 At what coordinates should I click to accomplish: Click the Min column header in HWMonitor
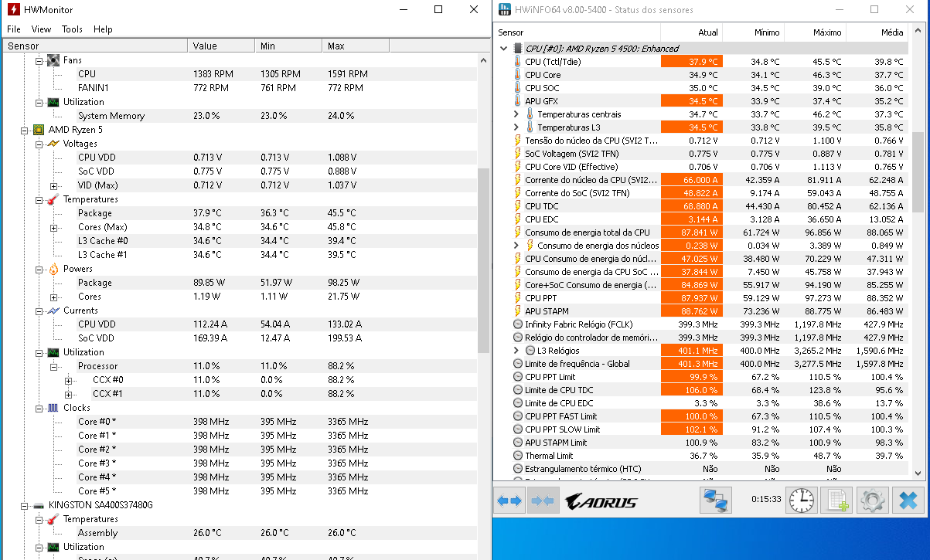[288, 46]
